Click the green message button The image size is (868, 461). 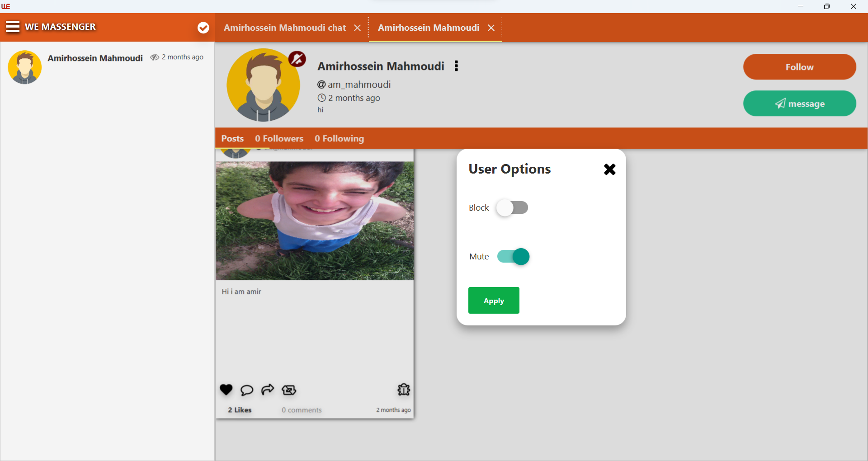[x=799, y=103]
